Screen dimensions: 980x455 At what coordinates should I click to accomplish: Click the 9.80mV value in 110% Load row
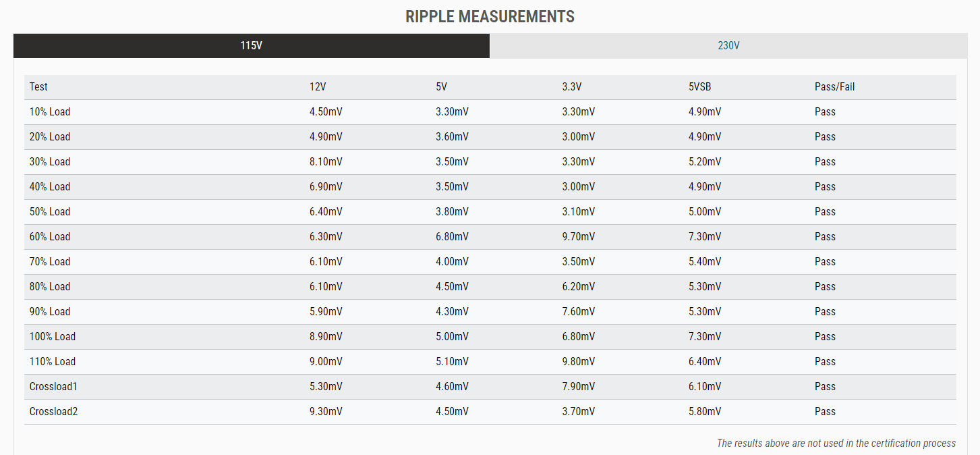(578, 362)
